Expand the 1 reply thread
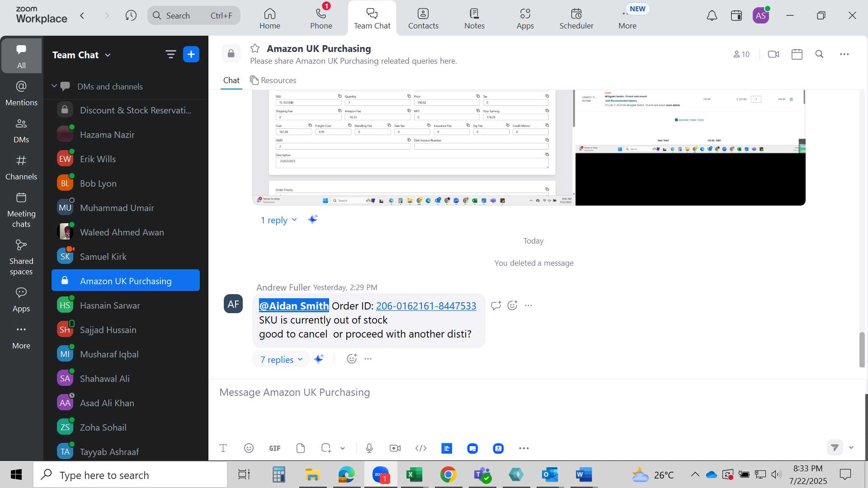Screen dimensions: 868x488 (278, 220)
